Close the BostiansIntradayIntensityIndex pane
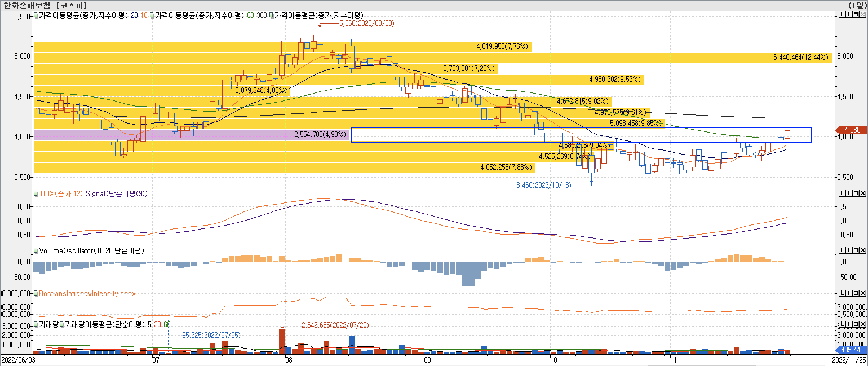Viewport: 868px width, 366px height. tap(863, 293)
